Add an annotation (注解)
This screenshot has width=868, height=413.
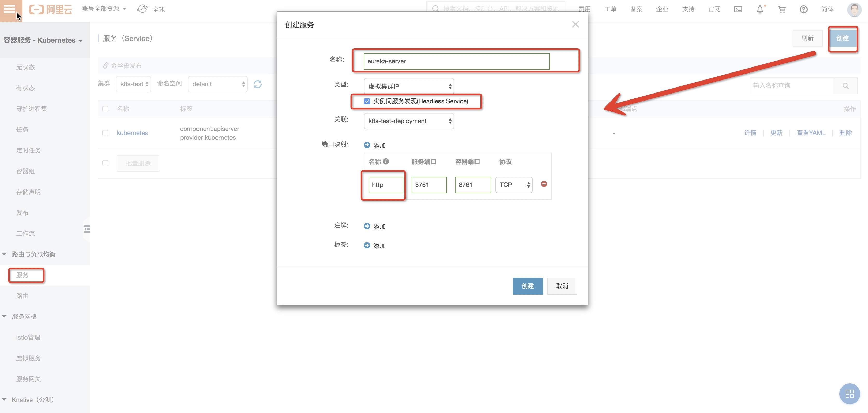(x=375, y=226)
